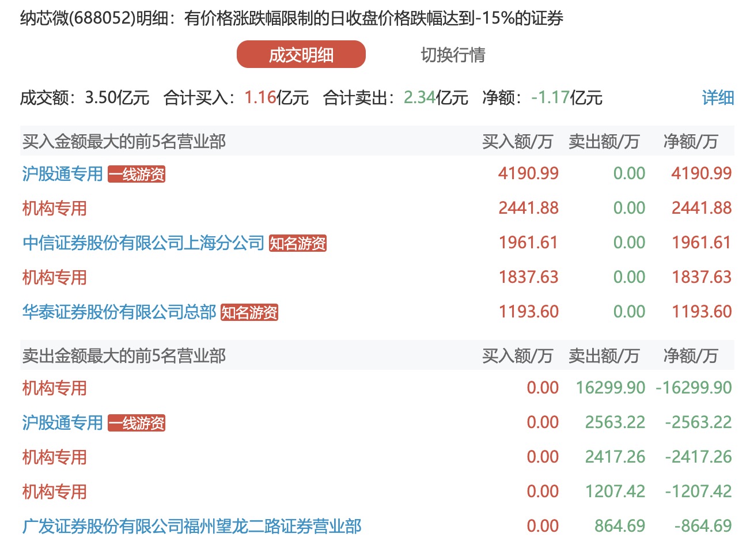
Task: Click 机构专用 with sell amount 2417.26
Action: point(54,457)
